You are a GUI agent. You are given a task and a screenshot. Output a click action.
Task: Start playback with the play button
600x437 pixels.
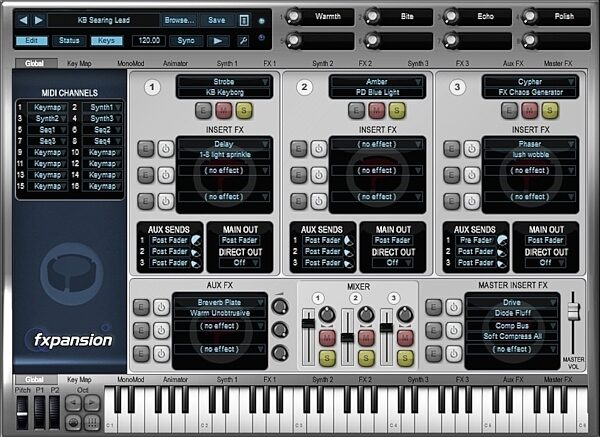click(x=218, y=41)
